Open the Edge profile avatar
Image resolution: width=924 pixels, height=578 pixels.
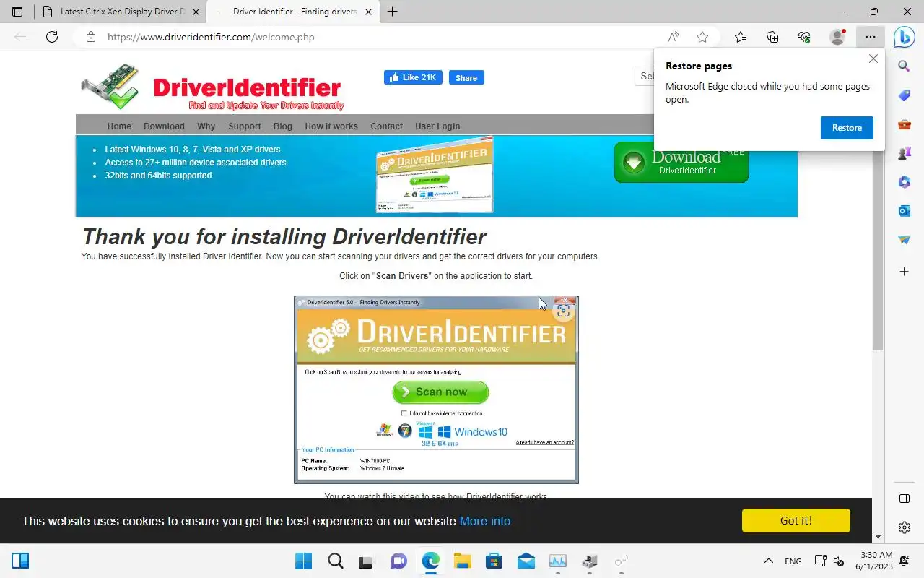tap(837, 37)
